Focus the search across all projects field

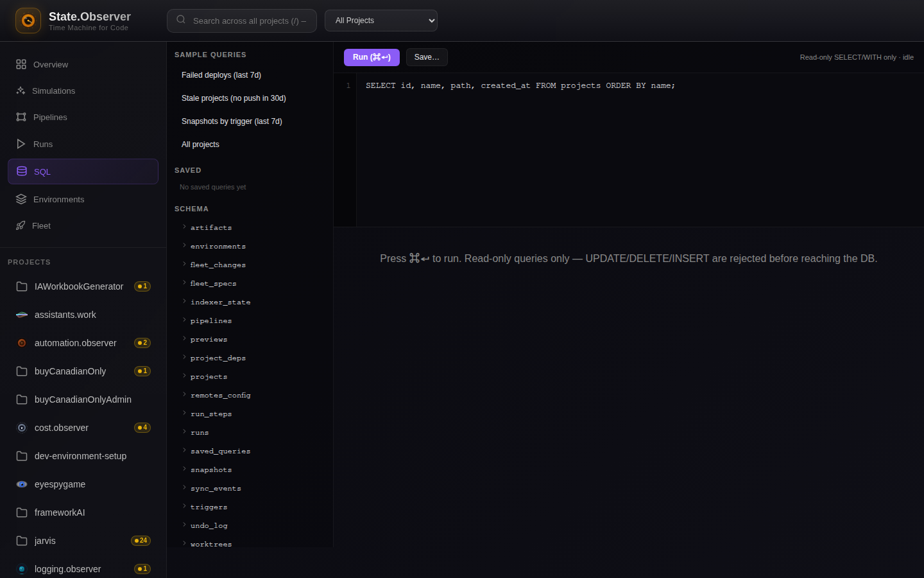tap(242, 21)
